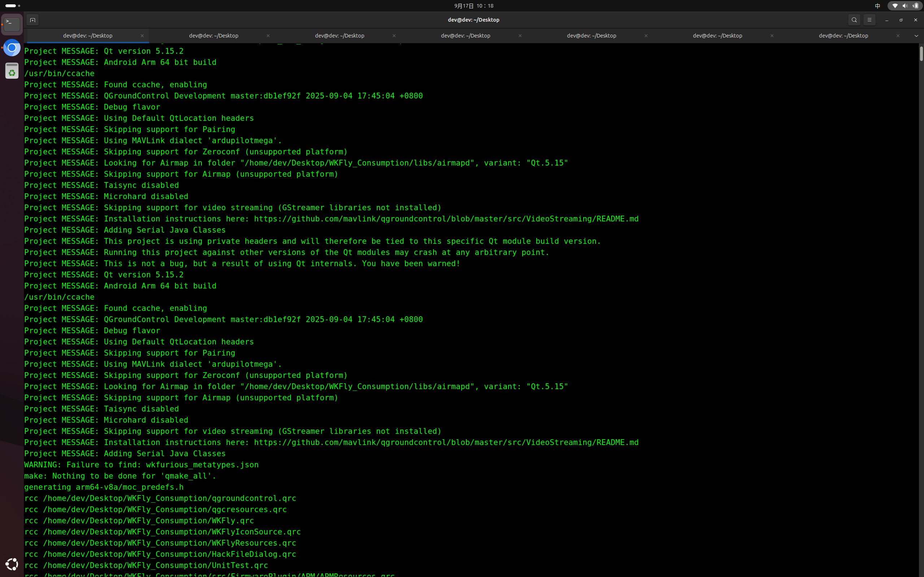Viewport: 924px width, 577px height.
Task: Click the terminal search icon
Action: pyautogui.click(x=854, y=20)
